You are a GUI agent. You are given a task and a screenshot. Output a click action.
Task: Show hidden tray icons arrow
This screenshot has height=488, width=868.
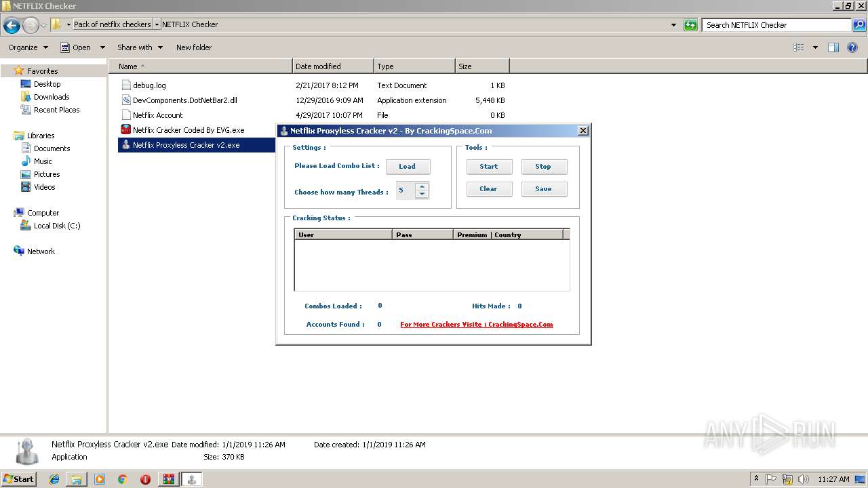[756, 479]
